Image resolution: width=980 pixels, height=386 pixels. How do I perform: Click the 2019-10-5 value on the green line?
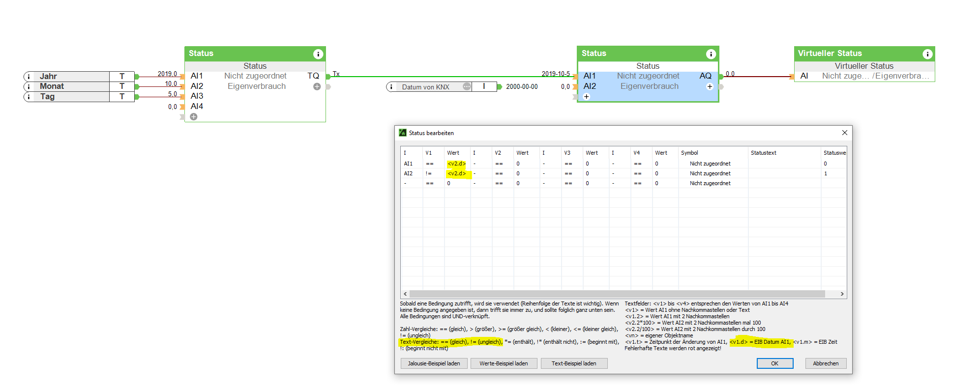(556, 74)
